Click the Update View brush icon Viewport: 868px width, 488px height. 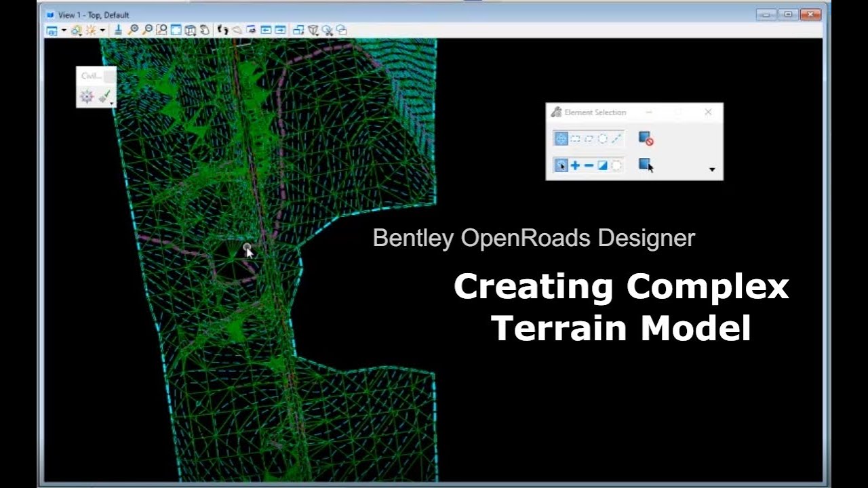pos(118,30)
